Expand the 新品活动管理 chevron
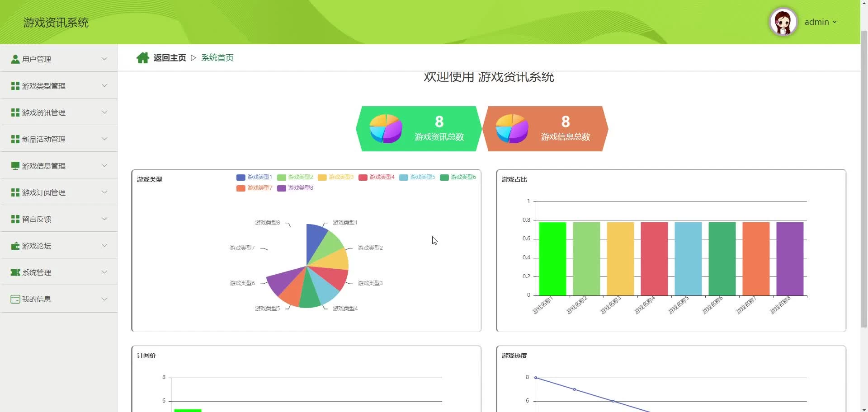The image size is (868, 412). tap(104, 139)
